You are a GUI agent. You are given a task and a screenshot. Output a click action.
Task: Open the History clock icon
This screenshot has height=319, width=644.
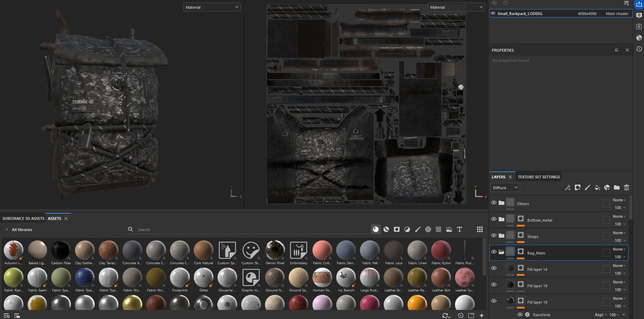click(x=639, y=49)
